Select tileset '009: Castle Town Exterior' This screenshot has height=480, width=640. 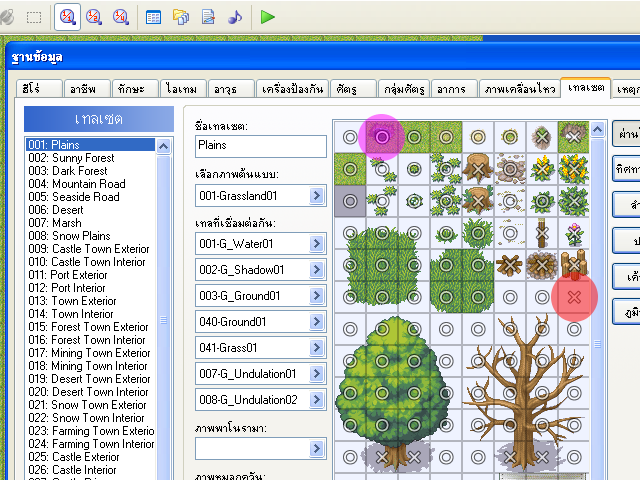(x=90, y=249)
